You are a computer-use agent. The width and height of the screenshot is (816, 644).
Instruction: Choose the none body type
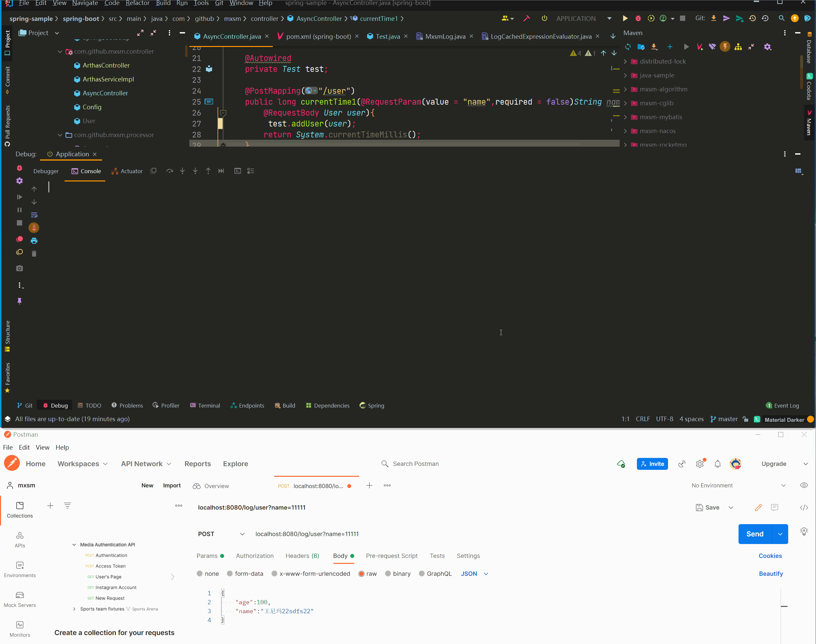(199, 573)
